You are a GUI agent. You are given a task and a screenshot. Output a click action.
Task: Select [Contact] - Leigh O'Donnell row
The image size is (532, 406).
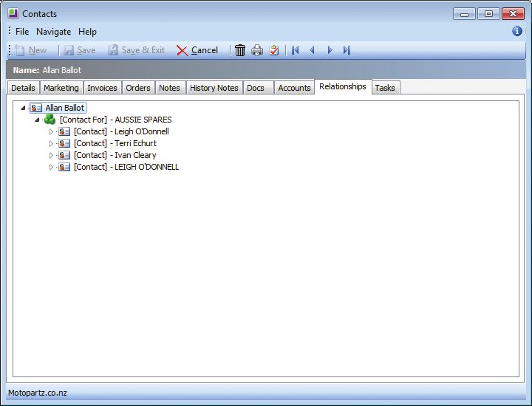pos(121,131)
